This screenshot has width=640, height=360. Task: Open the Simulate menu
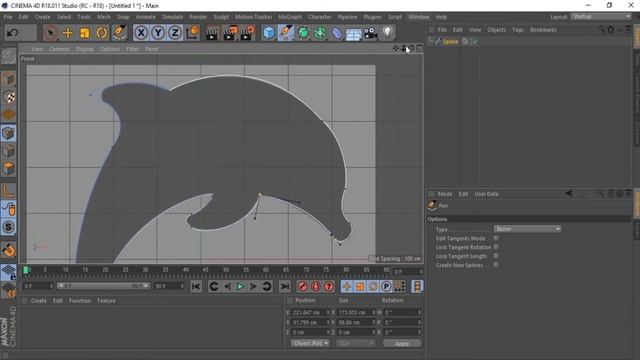[172, 17]
